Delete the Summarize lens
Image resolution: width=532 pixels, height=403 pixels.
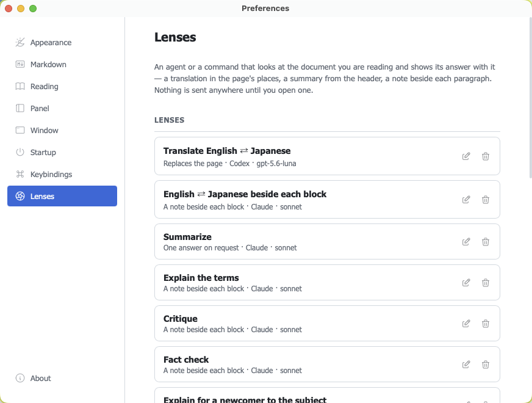486,241
